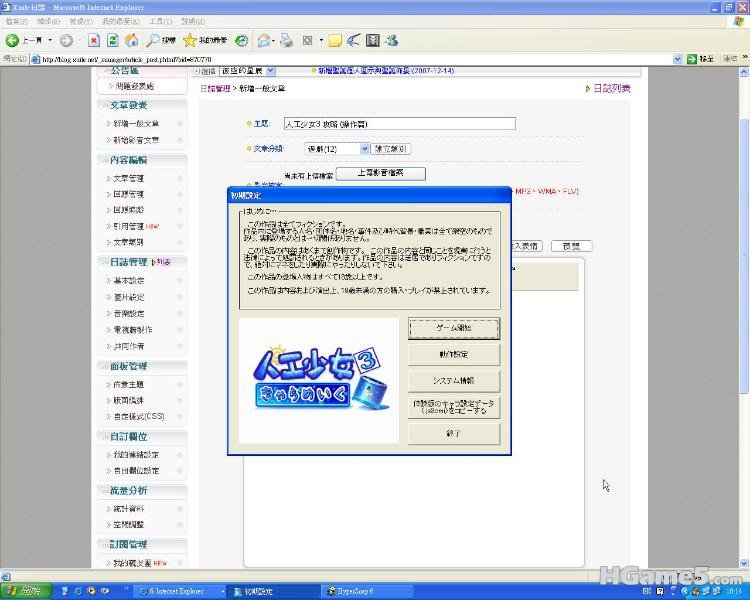Open the 我的最愛(A) Favorites menu
The height and width of the screenshot is (600, 750).
click(x=121, y=22)
